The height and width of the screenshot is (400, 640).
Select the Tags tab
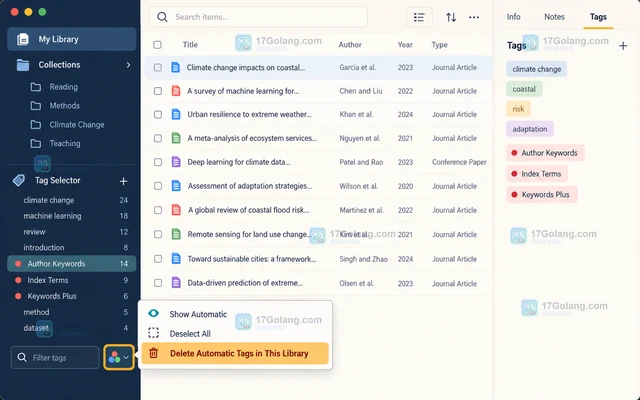(x=598, y=17)
